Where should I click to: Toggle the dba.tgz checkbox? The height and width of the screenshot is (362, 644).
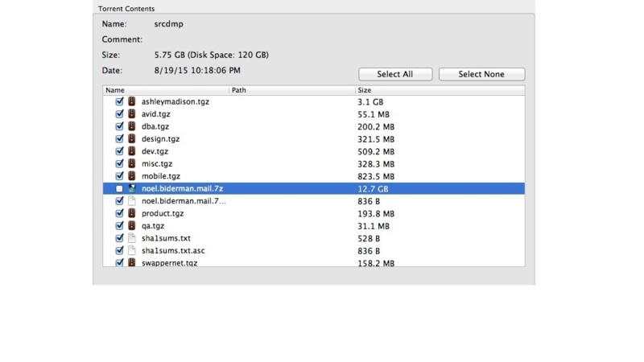click(x=119, y=126)
